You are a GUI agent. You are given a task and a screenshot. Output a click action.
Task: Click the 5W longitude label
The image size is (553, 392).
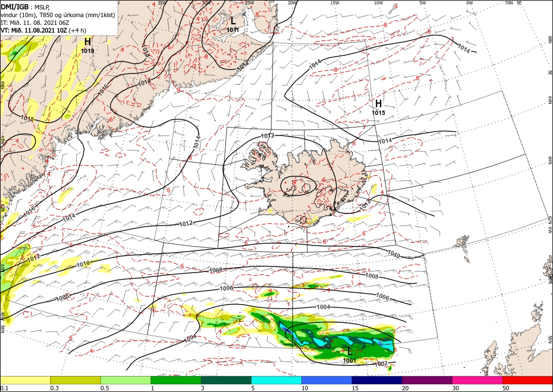[x=422, y=3]
